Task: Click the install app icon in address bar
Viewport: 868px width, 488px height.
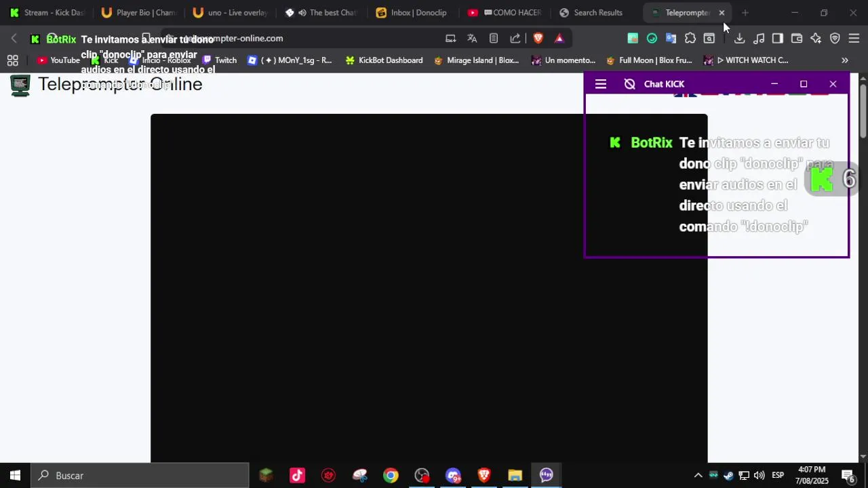Action: (x=450, y=39)
